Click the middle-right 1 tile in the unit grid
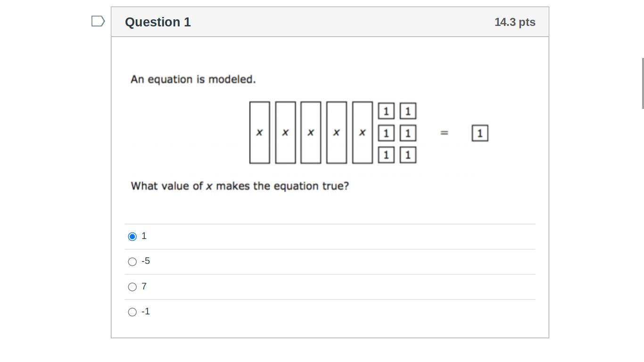Image resolution: width=644 pixels, height=362 pixels. tap(408, 133)
